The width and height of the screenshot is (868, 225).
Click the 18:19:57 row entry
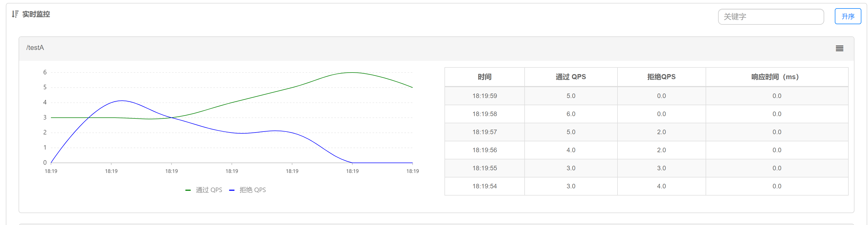(646, 132)
